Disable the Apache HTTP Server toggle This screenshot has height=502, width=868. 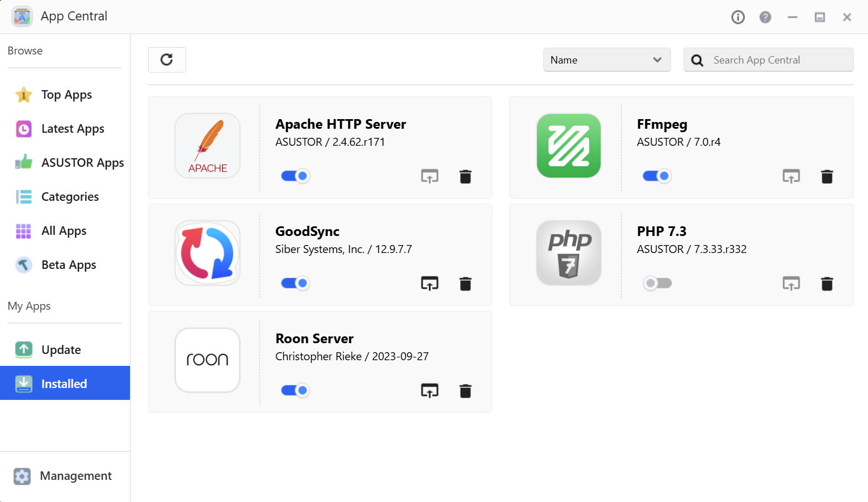click(295, 176)
